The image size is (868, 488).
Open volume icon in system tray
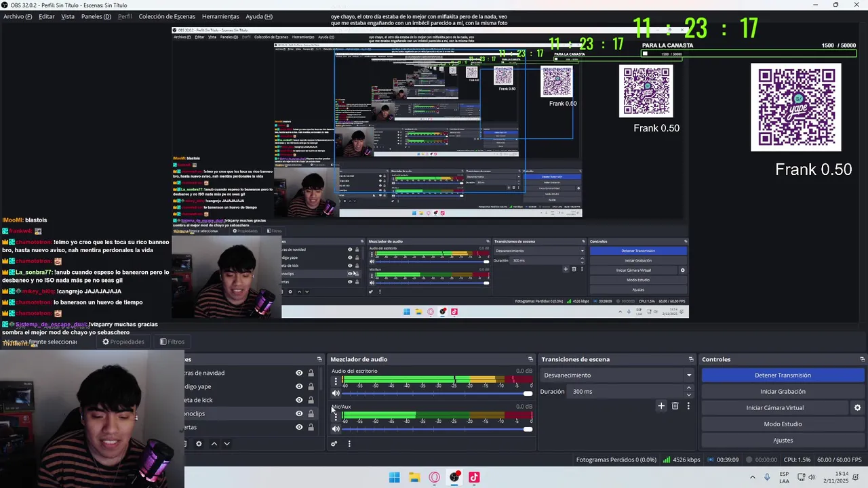coord(812,477)
